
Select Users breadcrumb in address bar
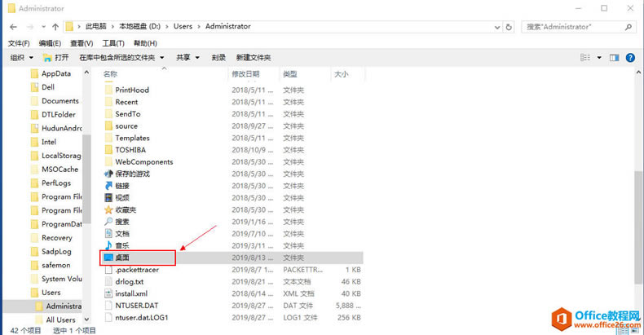pyautogui.click(x=183, y=26)
